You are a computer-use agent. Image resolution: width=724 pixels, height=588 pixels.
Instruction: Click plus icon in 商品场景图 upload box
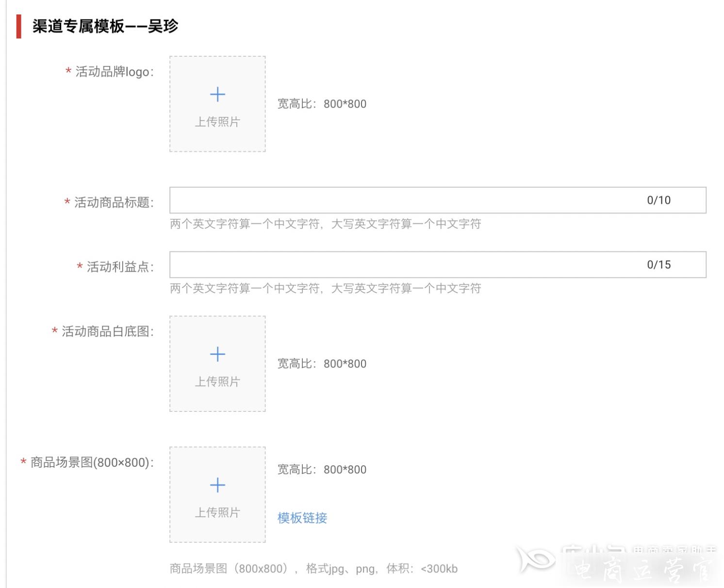pyautogui.click(x=217, y=485)
